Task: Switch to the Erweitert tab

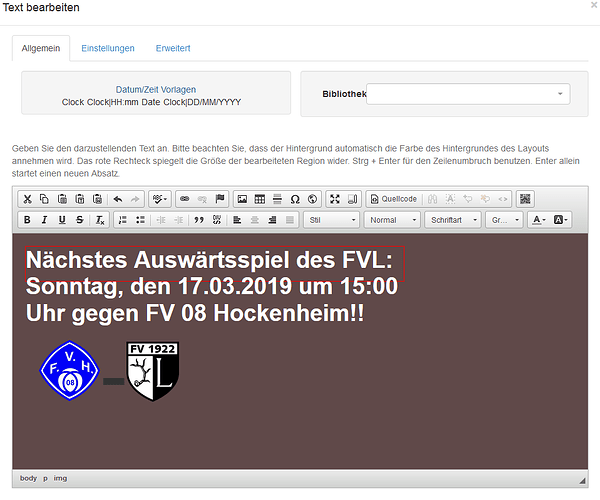Action: pyautogui.click(x=173, y=48)
